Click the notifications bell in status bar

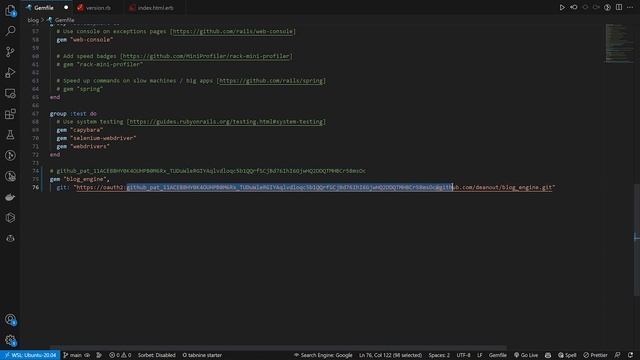631,355
